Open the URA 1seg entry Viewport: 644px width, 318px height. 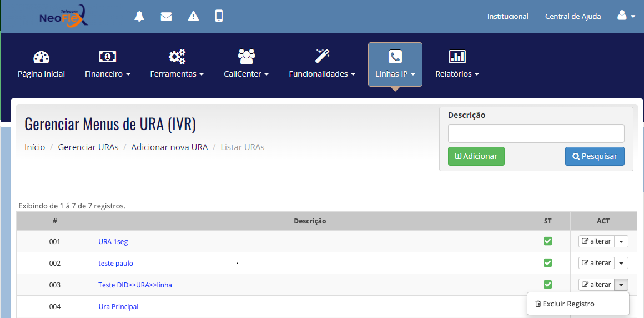[113, 241]
